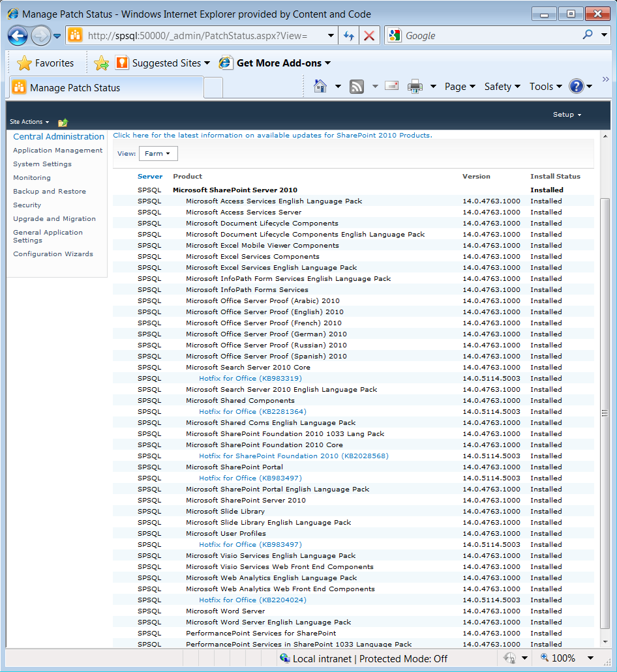
Task: Open the Setup user dropdown
Action: [566, 115]
